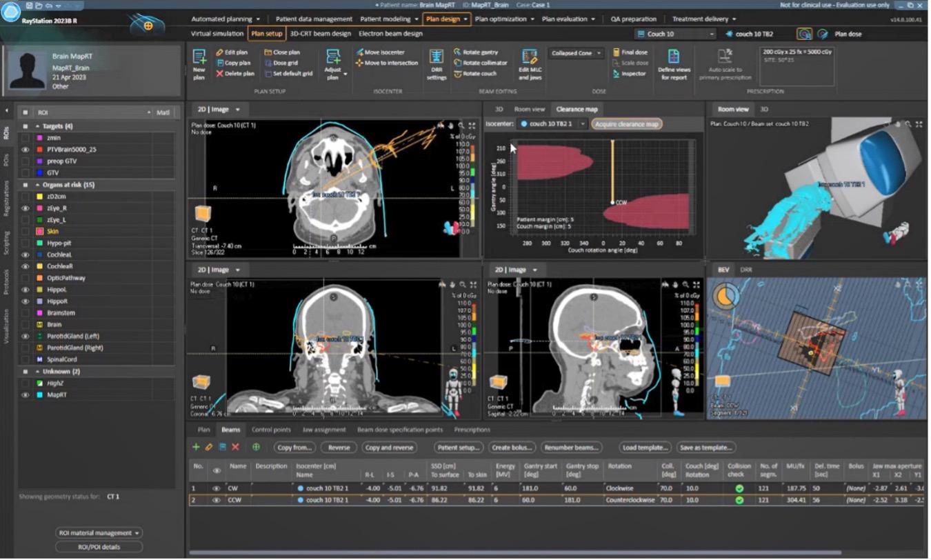
Task: Open Define views for report
Action: (674, 63)
